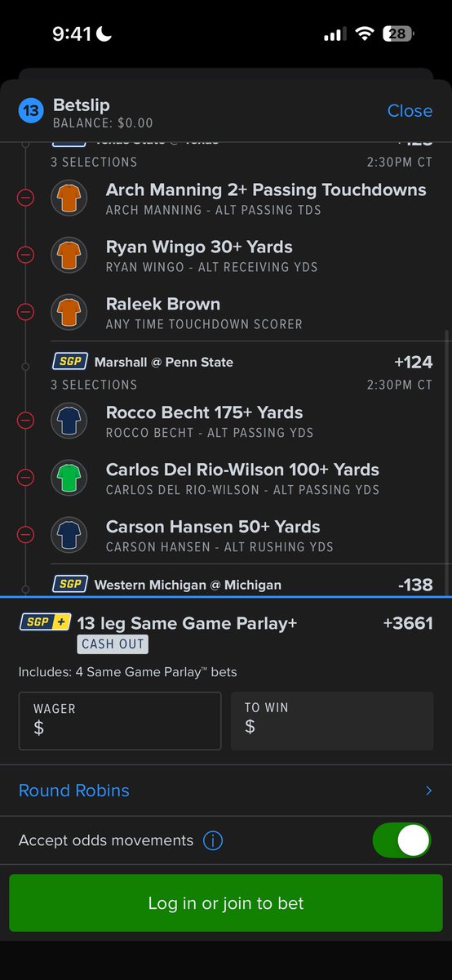Expand the Round Robins chevron arrow

(x=429, y=791)
